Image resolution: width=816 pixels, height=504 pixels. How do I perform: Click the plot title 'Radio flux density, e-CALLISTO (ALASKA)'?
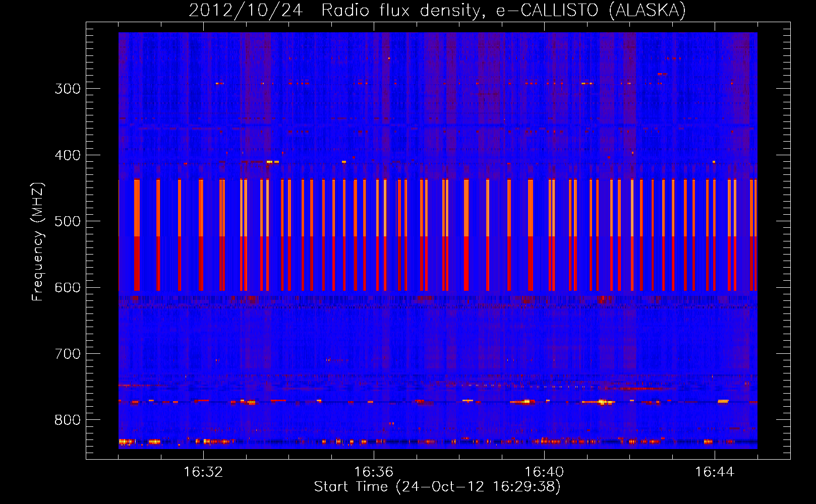(x=503, y=11)
